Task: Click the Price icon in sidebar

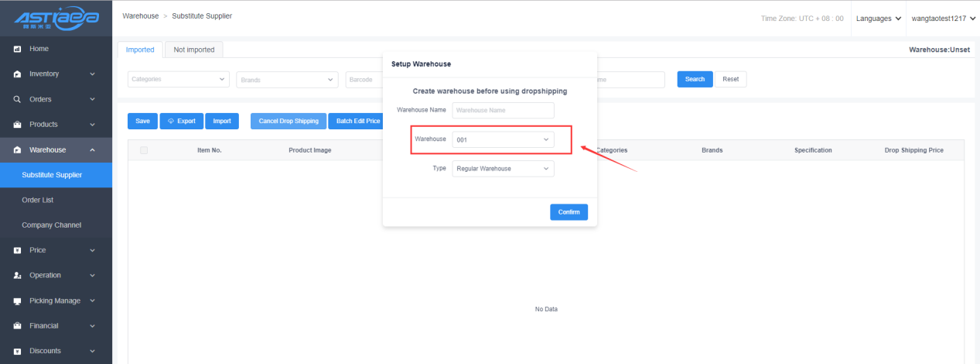Action: (x=17, y=250)
